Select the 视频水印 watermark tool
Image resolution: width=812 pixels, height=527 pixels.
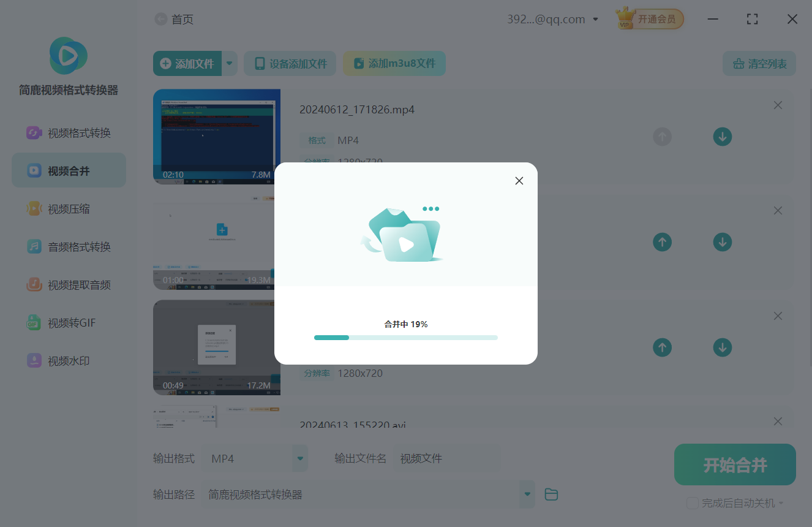click(68, 360)
